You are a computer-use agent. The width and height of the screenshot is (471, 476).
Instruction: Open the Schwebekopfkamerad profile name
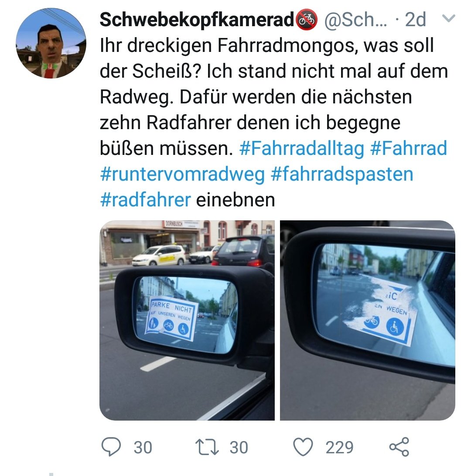(197, 20)
